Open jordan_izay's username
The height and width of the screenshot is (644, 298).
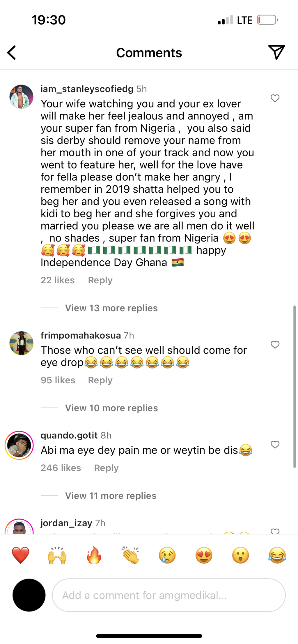[x=65, y=523]
